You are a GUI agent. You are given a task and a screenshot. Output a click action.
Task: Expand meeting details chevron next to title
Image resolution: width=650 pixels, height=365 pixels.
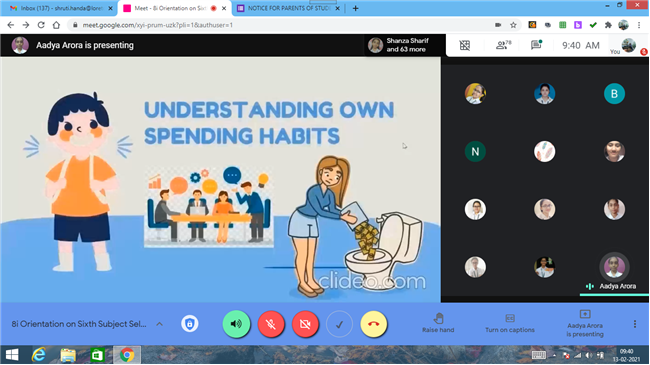coord(160,324)
